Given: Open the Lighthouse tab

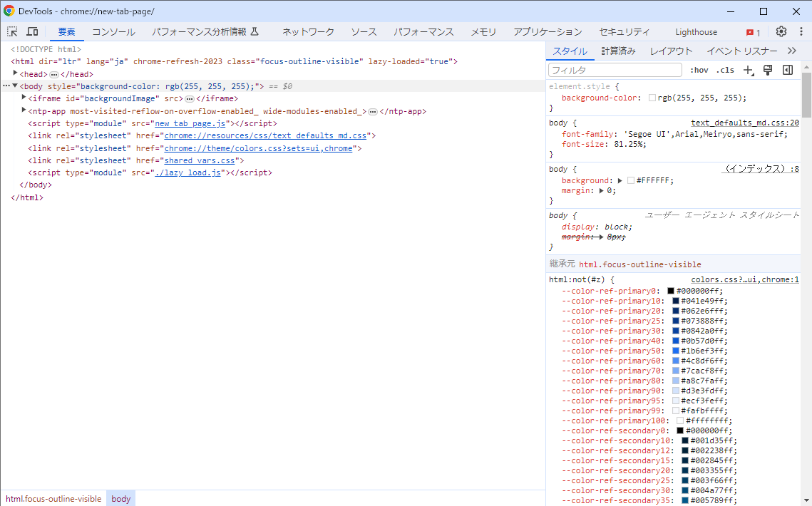Looking at the screenshot, I should 696,31.
